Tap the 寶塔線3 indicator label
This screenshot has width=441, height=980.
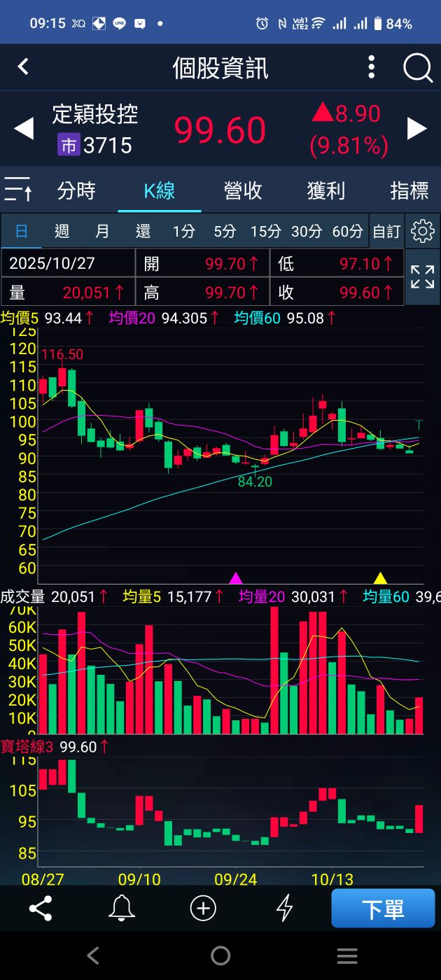[x=27, y=747]
